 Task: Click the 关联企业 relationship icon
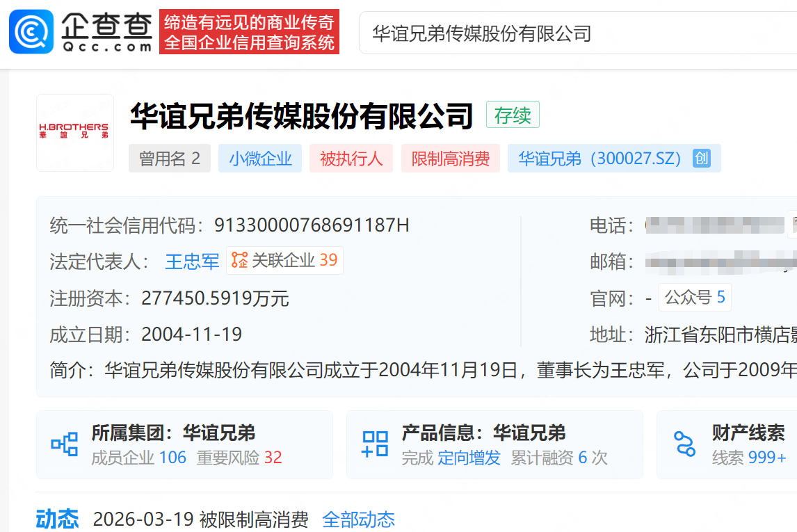point(239,260)
